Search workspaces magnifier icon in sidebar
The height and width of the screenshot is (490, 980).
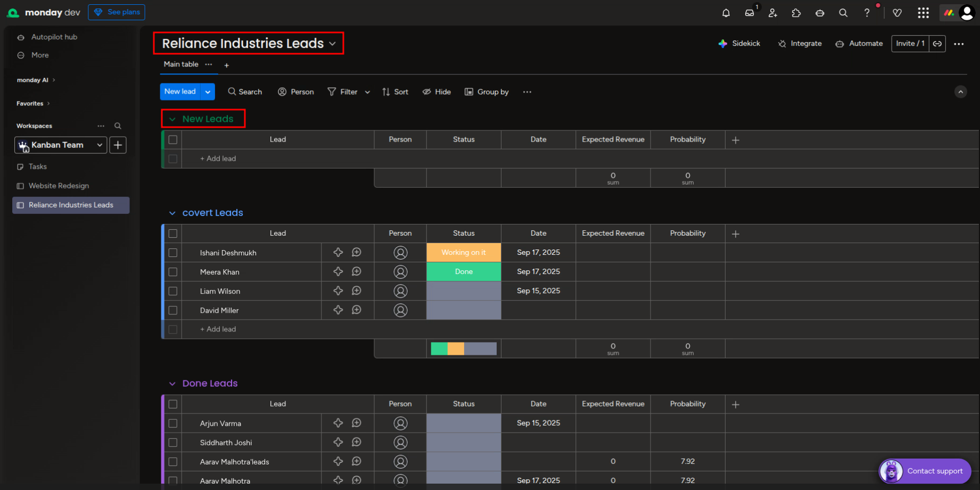[118, 126]
